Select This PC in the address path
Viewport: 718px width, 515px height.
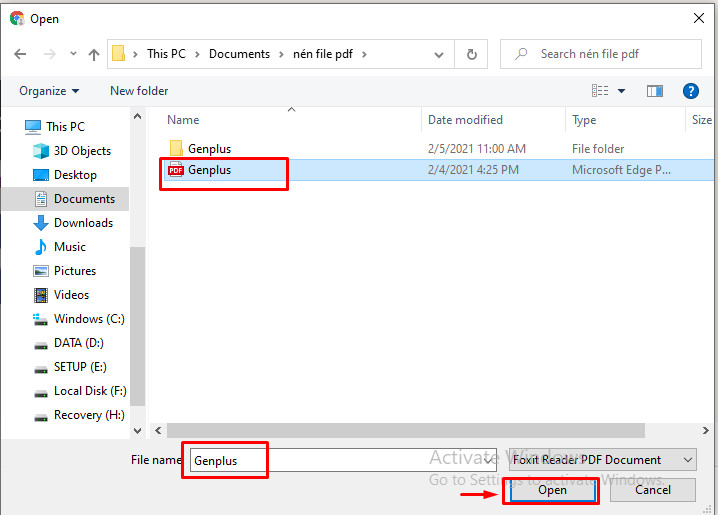point(166,54)
